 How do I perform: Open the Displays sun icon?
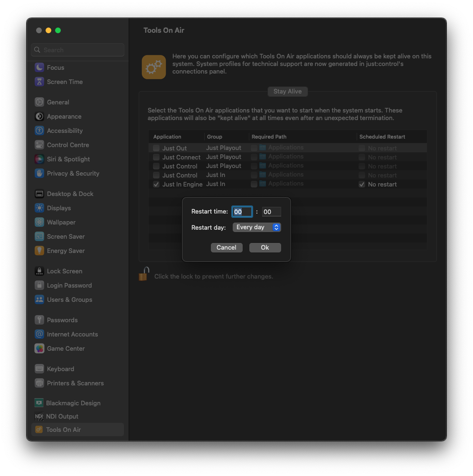39,208
